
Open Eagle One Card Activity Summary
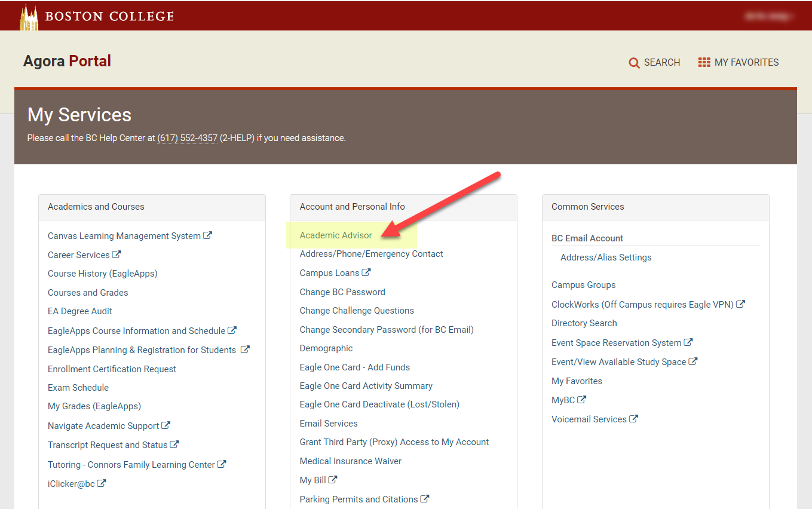pos(366,386)
